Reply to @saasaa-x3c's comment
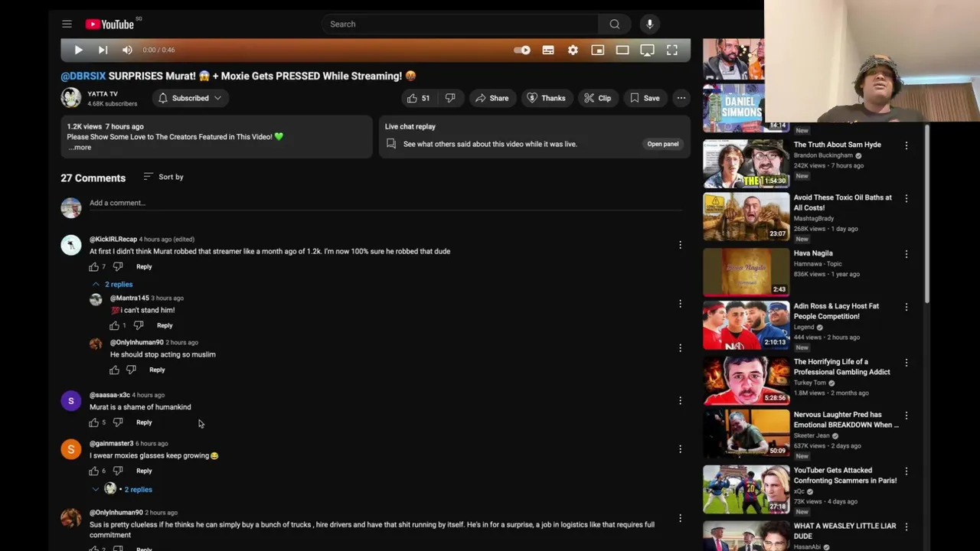The height and width of the screenshot is (551, 980). (144, 422)
